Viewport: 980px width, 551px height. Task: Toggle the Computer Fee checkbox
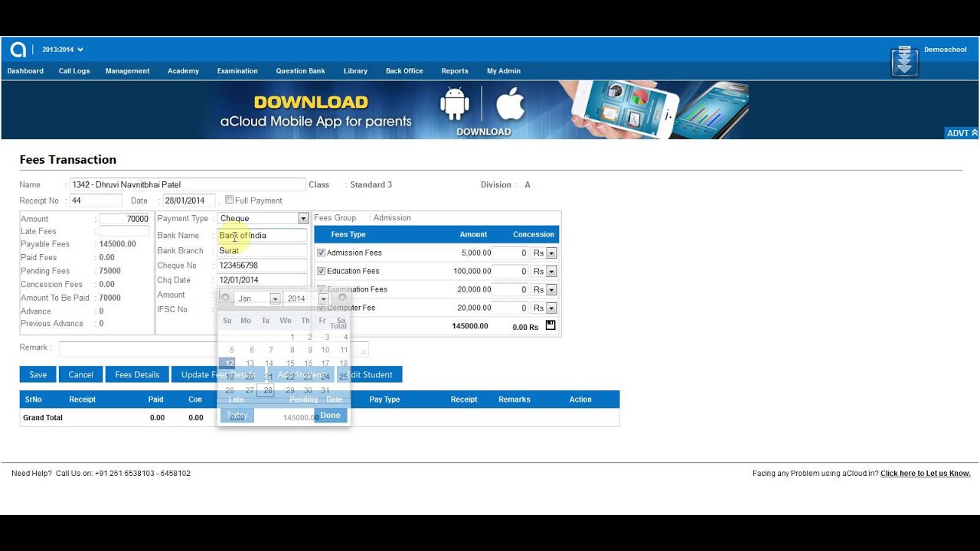(322, 308)
